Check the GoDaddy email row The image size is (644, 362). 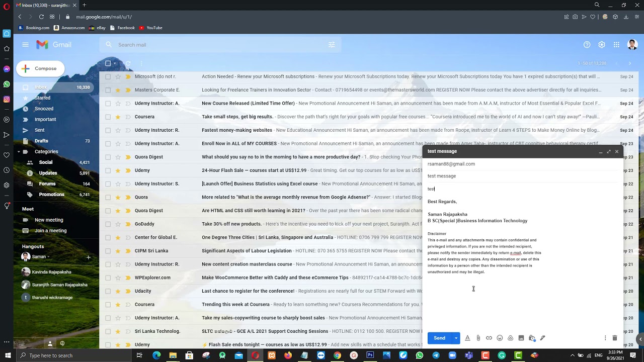108,224
